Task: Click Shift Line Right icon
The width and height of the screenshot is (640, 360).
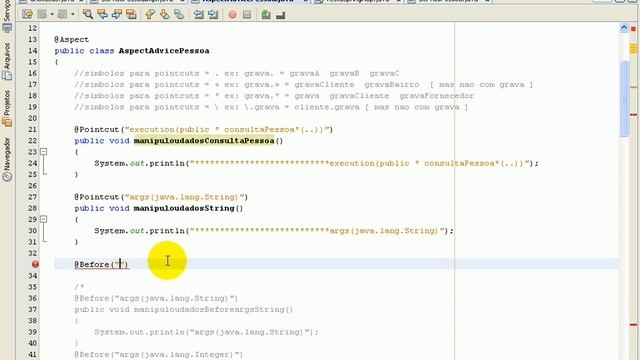Action: (213, 15)
